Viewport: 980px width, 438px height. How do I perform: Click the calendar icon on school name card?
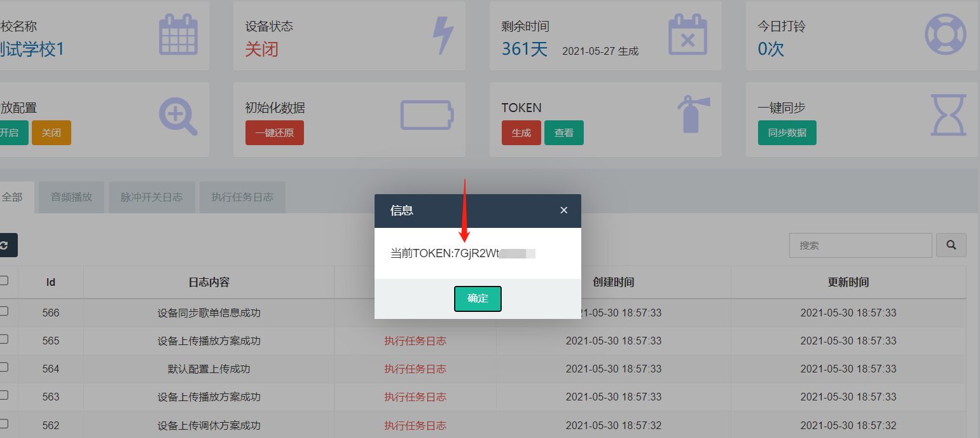point(178,36)
